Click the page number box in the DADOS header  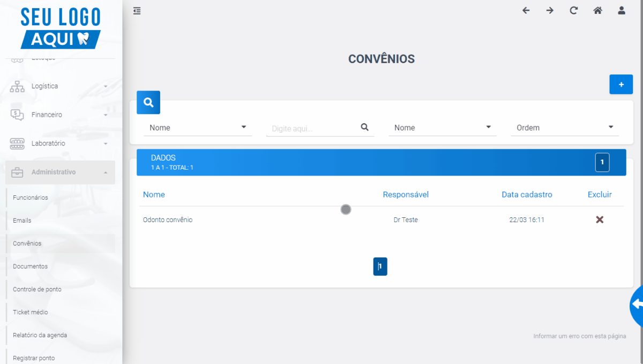click(x=602, y=162)
